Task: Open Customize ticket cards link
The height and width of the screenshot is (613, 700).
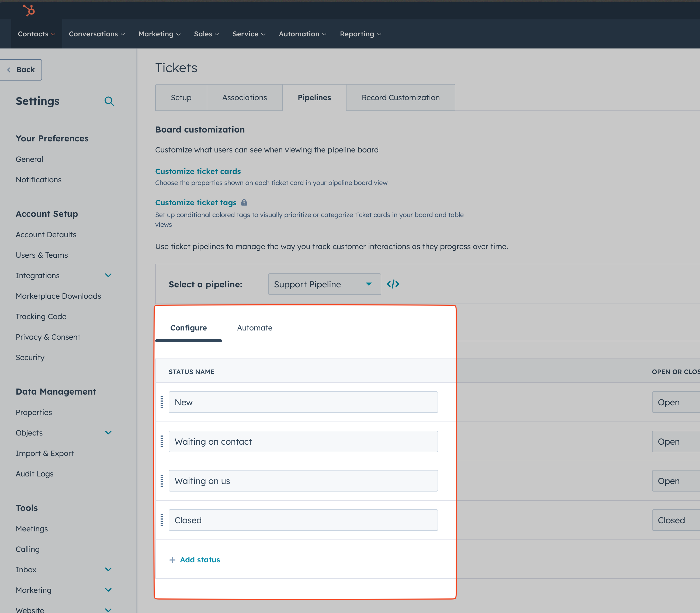Action: point(198,171)
